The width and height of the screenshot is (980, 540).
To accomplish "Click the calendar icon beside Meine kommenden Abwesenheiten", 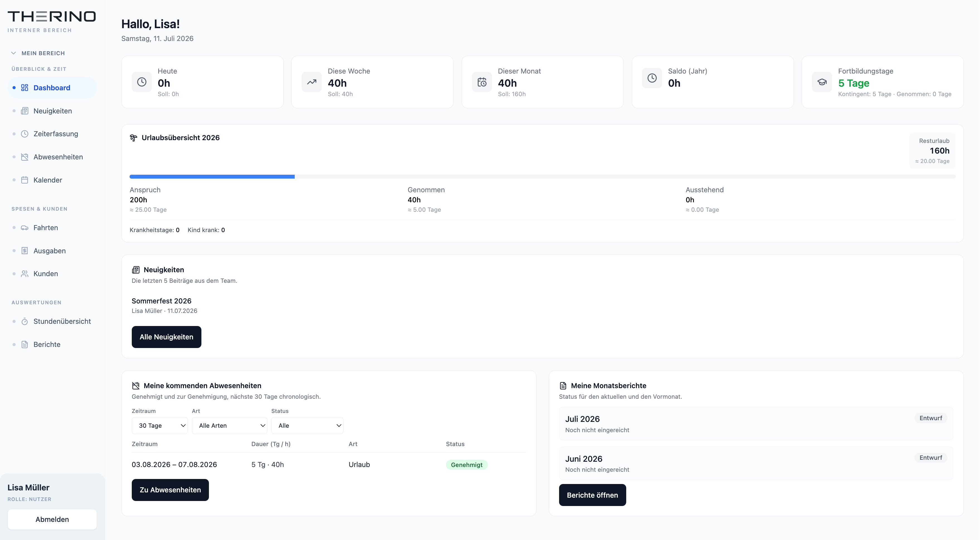I will (136, 386).
